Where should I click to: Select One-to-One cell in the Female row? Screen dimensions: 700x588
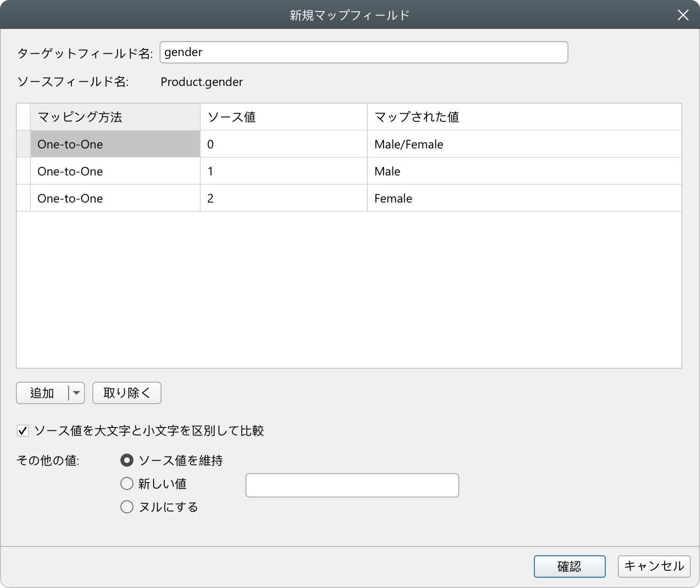pos(115,198)
